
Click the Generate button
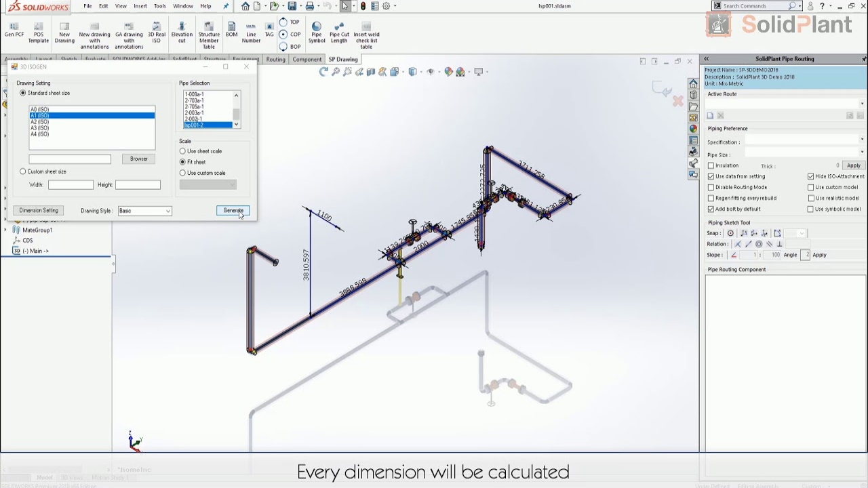click(233, 211)
